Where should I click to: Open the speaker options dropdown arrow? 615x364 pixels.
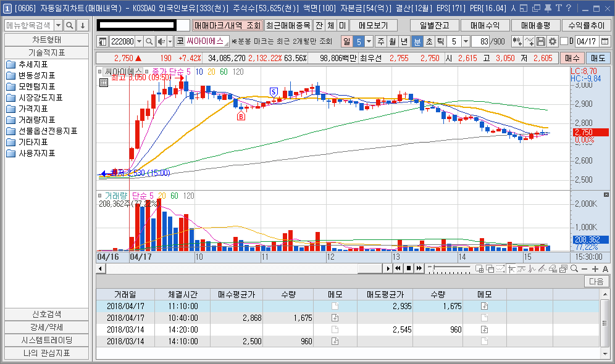pos(170,41)
